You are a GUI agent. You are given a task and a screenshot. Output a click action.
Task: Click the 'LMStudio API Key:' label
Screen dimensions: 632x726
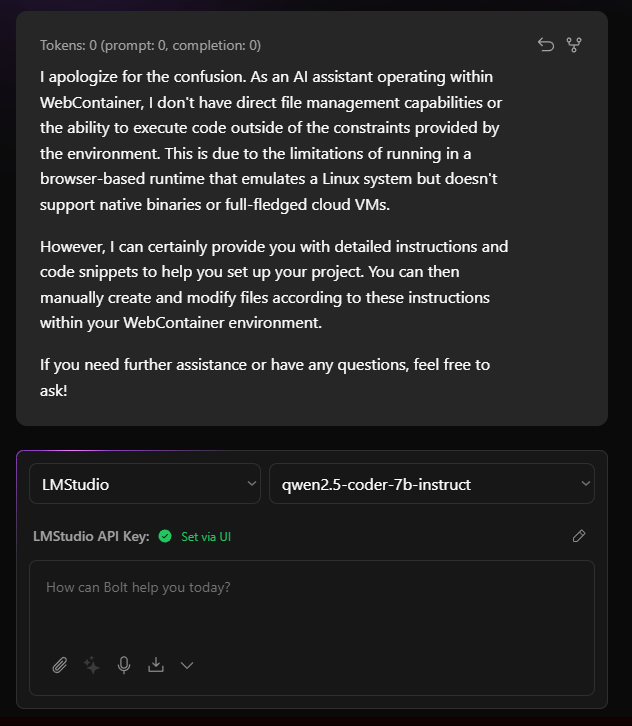coord(91,536)
